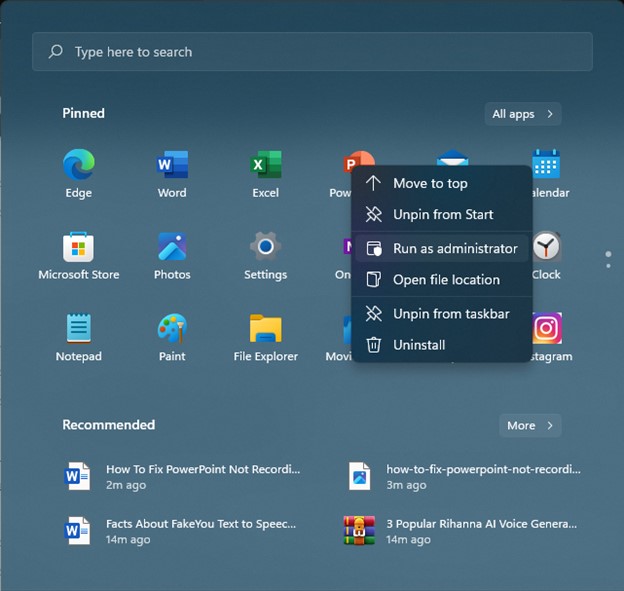Go to the next pinned page dot
624x591 pixels.
coord(608,265)
